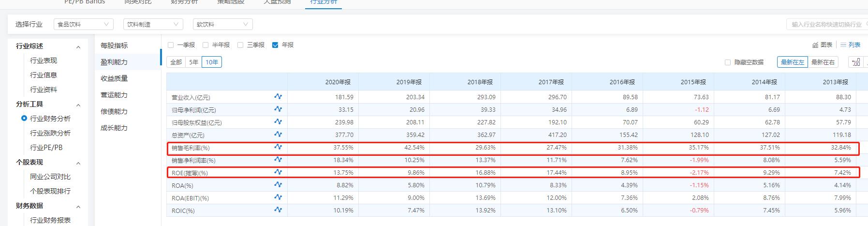Open the 软饮料 category dropdown
Screen dimensions: 868x226
pyautogui.click(x=222, y=24)
